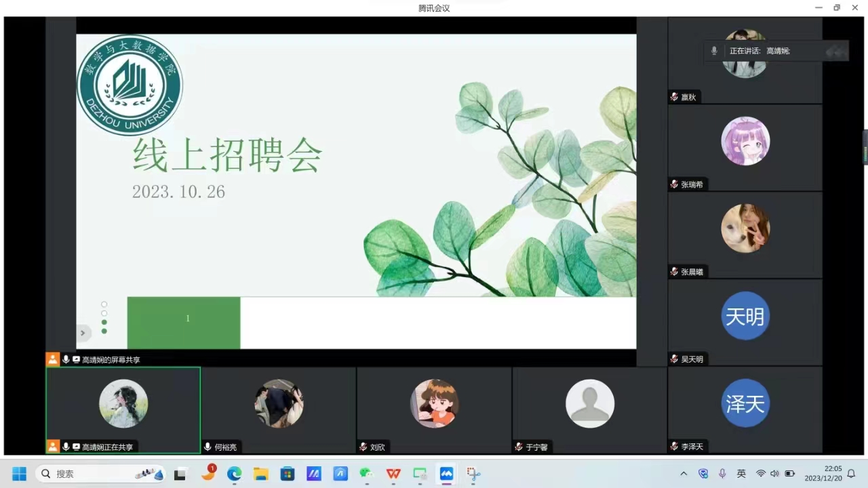Click the Windows search box
The height and width of the screenshot is (488, 868).
coord(100,474)
